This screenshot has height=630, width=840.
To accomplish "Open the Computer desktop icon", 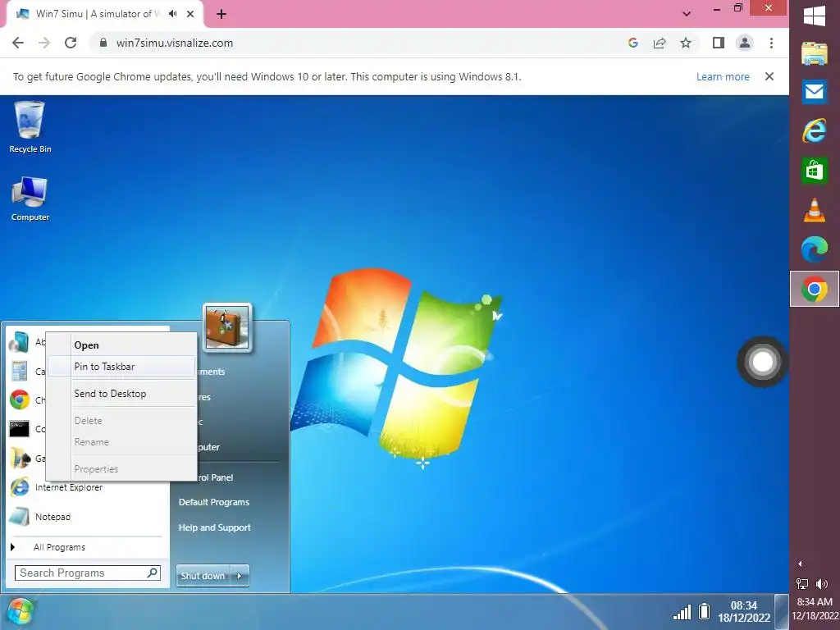I will tap(30, 199).
